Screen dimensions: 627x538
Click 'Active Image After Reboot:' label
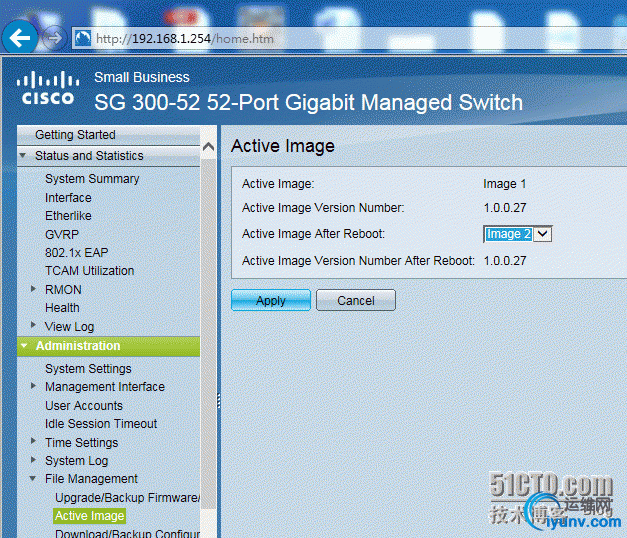[314, 234]
